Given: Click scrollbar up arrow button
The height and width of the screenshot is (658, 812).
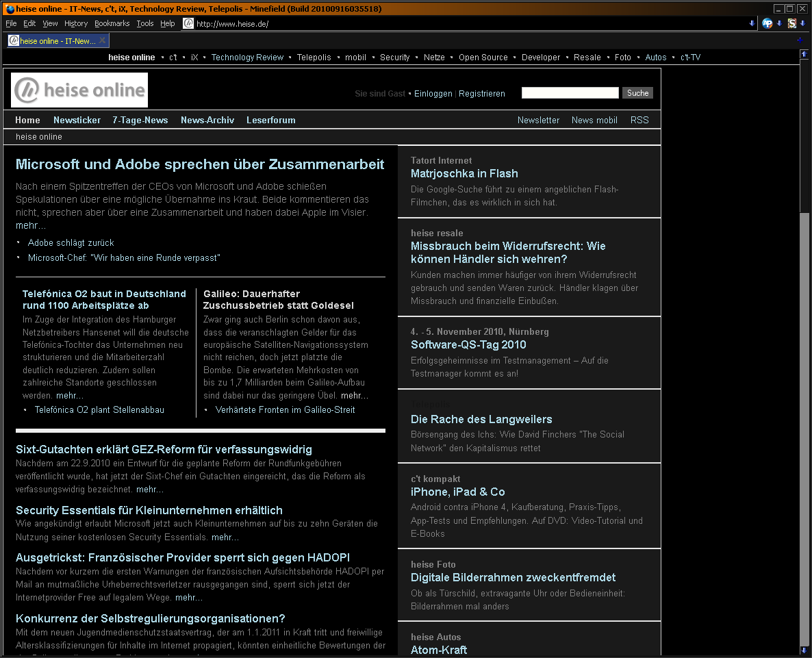Looking at the screenshot, I should 804,54.
